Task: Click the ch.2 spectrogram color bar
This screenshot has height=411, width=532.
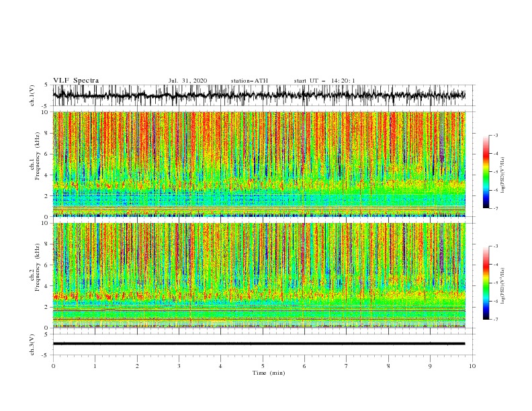Action: [486, 283]
